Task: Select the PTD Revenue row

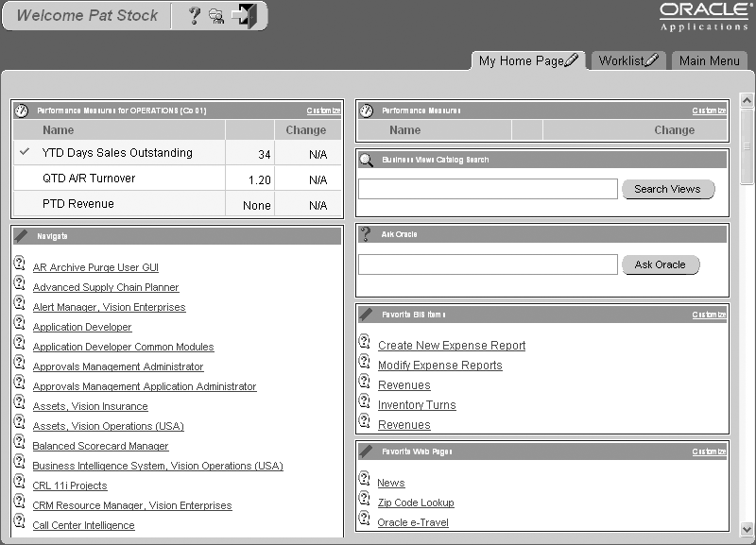Action: point(178,204)
